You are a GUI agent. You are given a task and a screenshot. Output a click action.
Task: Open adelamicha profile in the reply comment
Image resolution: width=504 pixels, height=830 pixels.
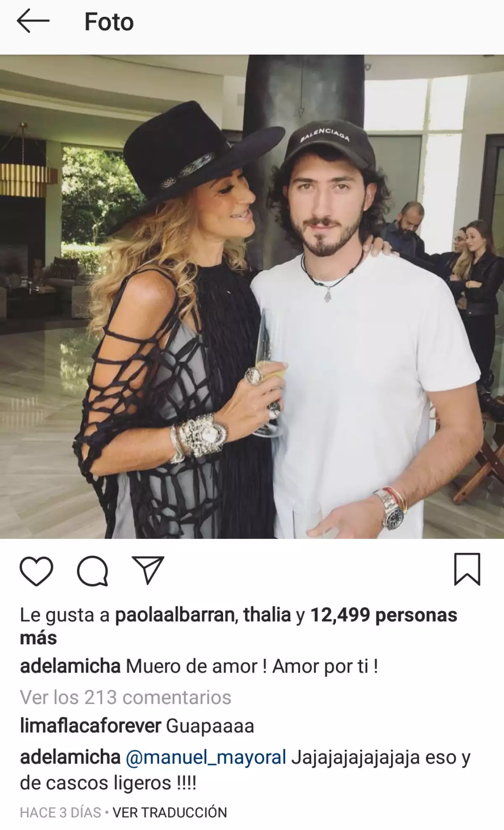pyautogui.click(x=70, y=757)
